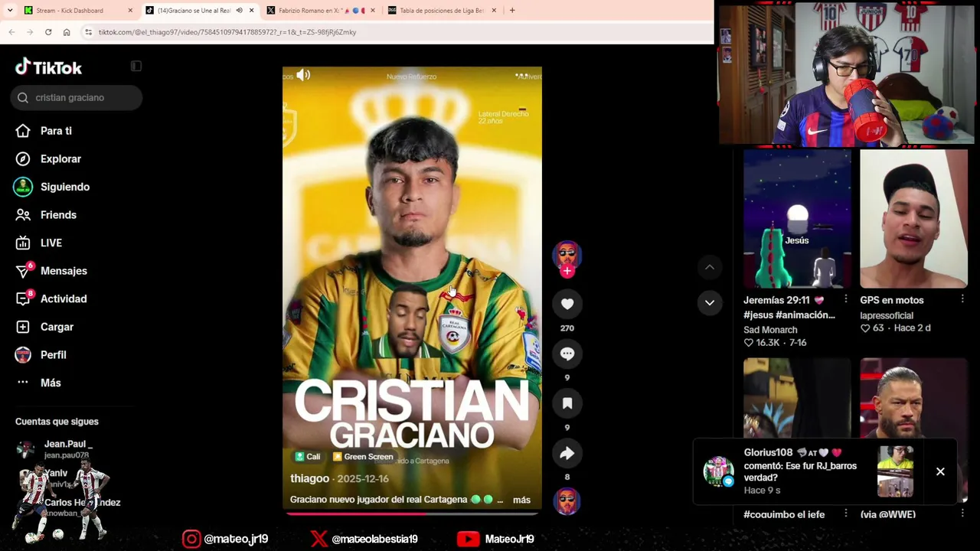This screenshot has width=980, height=551.
Task: Click the video date 2025-12-16
Action: pyautogui.click(x=363, y=479)
